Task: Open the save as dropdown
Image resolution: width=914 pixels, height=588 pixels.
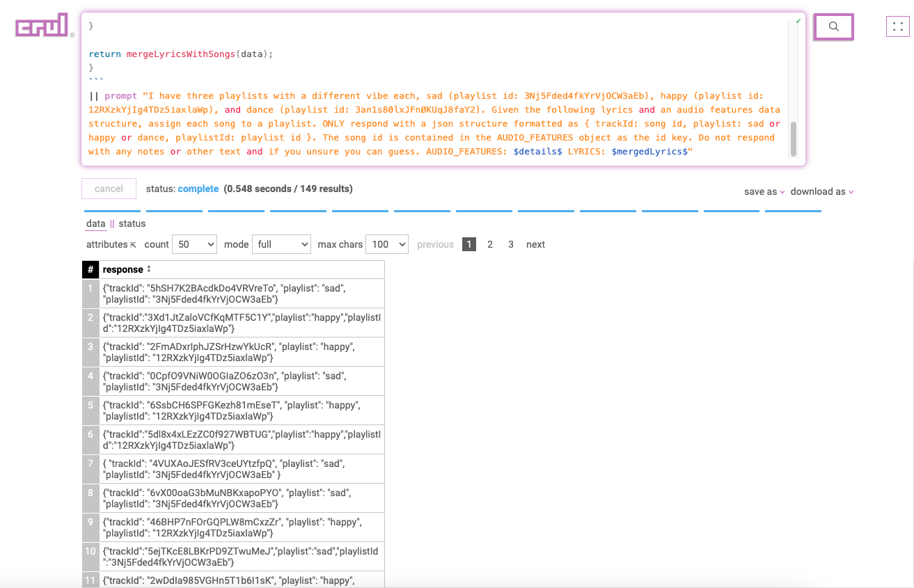Action: [x=764, y=191]
